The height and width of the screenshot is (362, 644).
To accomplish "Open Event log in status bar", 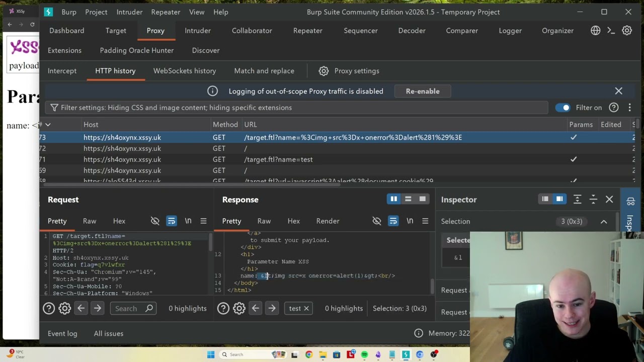I will [62, 333].
